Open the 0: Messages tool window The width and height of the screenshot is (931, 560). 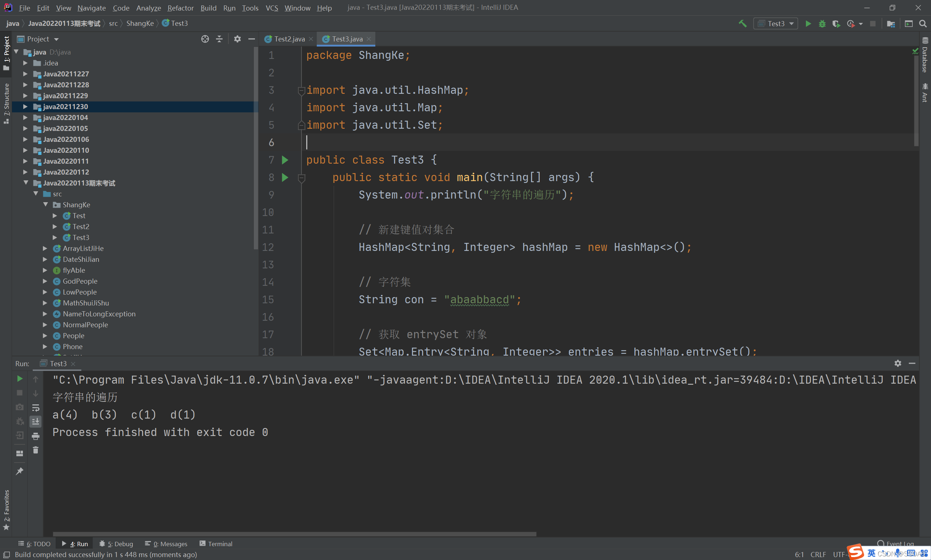click(x=166, y=544)
